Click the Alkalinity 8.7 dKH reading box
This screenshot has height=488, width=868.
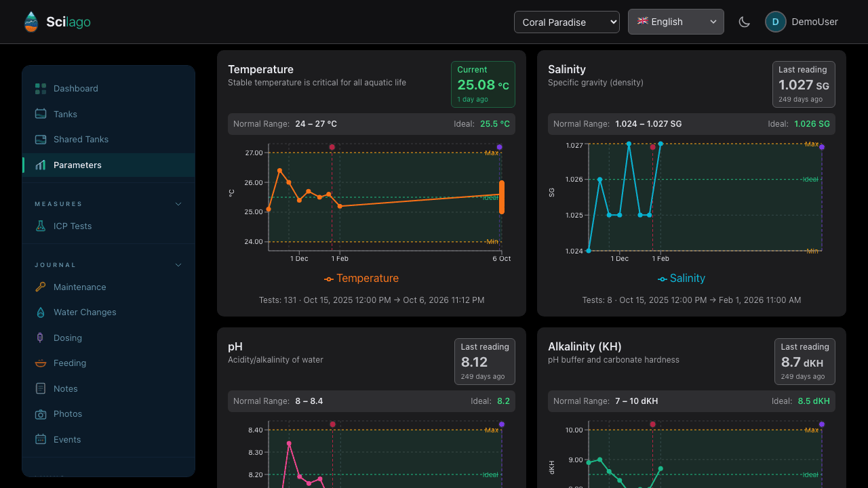805,362
